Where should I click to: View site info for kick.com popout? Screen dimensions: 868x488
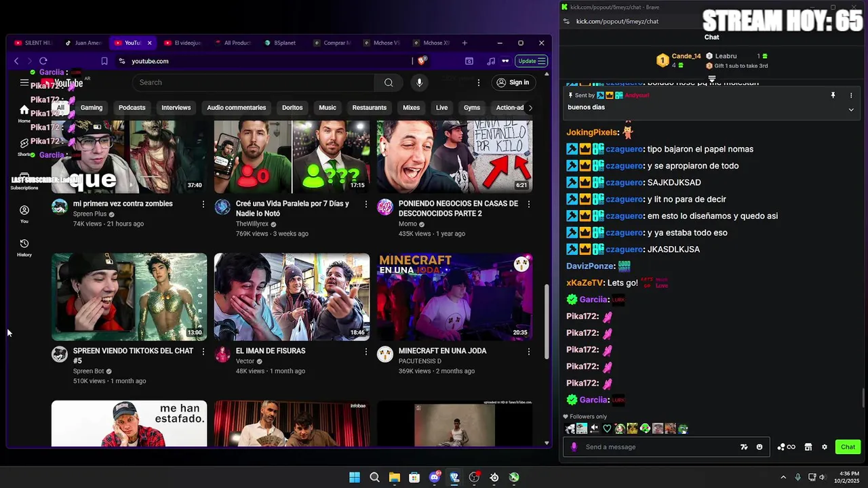(566, 22)
